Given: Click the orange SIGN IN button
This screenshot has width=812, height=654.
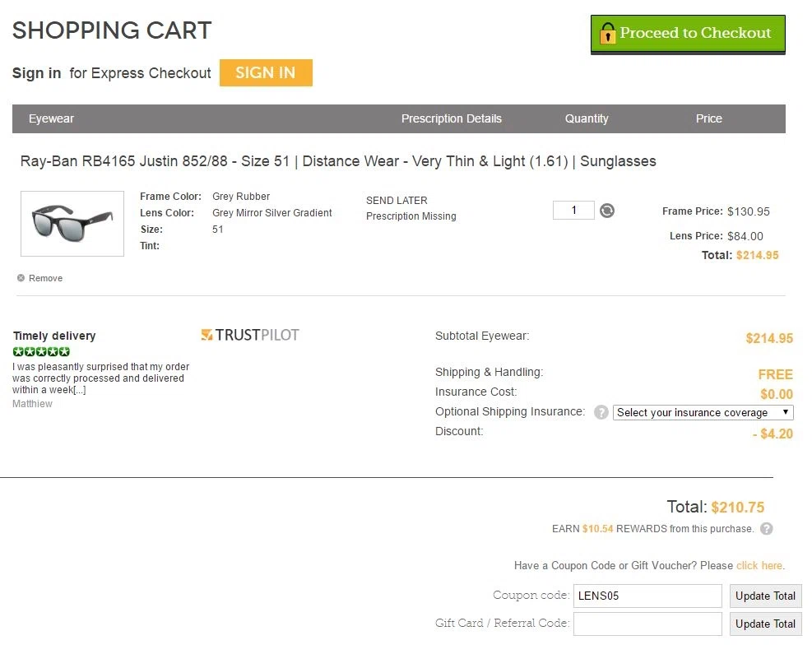Looking at the screenshot, I should pos(266,72).
